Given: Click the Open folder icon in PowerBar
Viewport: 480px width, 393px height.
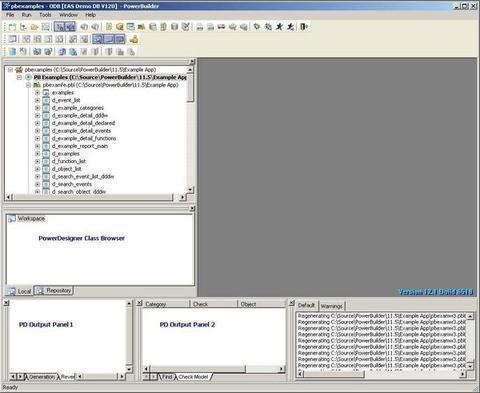Looking at the screenshot, I should click(x=34, y=27).
